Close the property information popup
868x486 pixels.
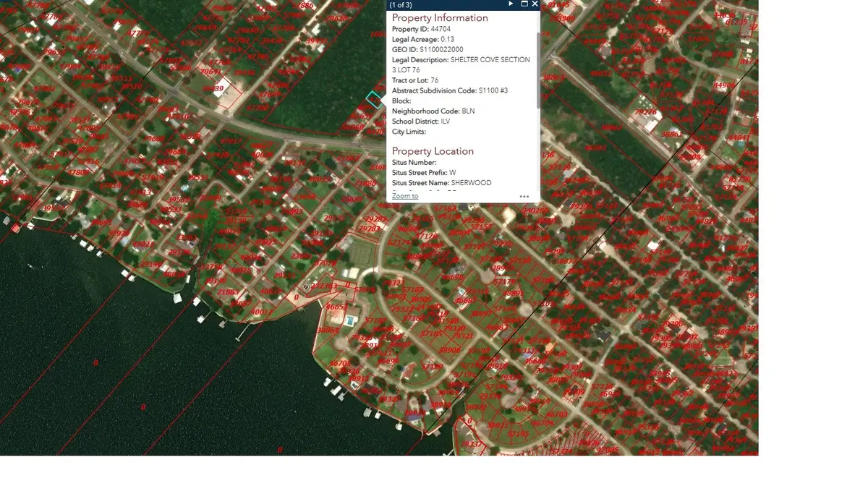535,4
